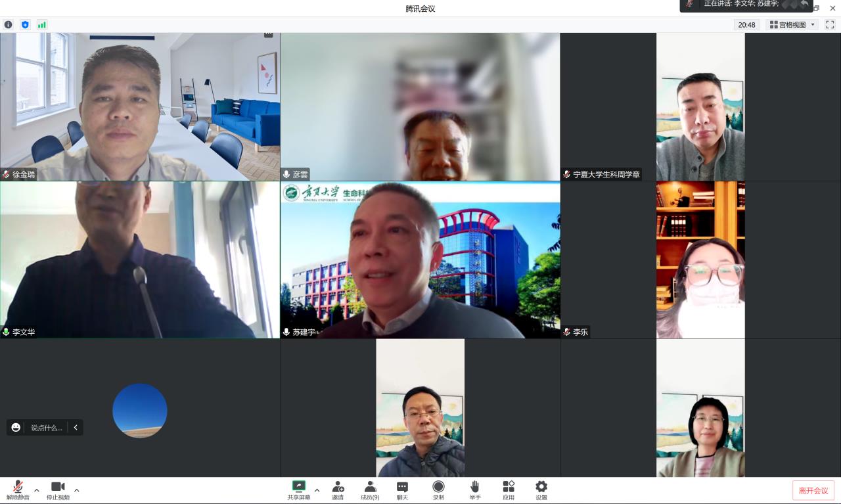Screen dimensions: 841x504
Task: Expand video options arrow beside 停止视频
Action: 77,490
